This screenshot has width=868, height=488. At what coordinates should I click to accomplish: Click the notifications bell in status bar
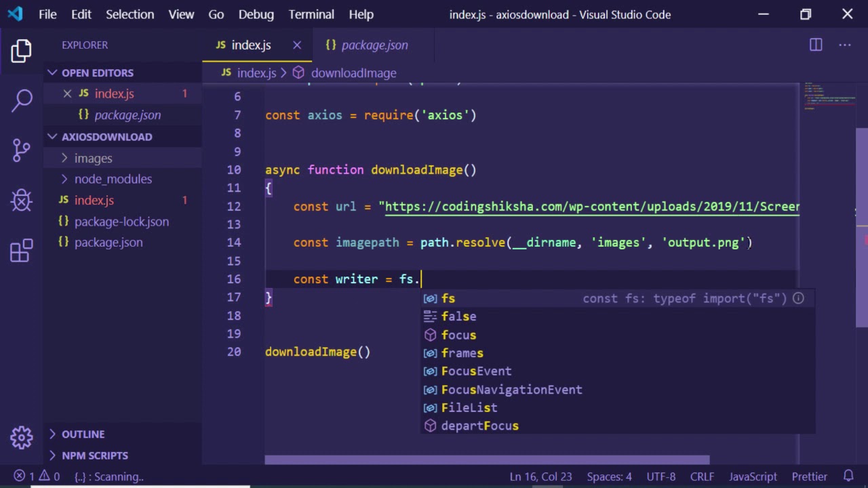(848, 476)
